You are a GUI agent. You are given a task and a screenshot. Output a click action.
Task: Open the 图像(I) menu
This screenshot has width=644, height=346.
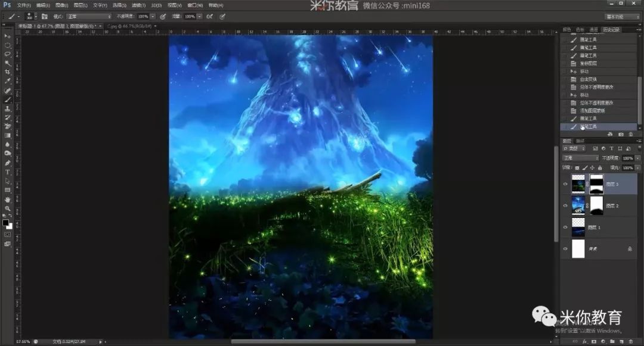point(61,5)
